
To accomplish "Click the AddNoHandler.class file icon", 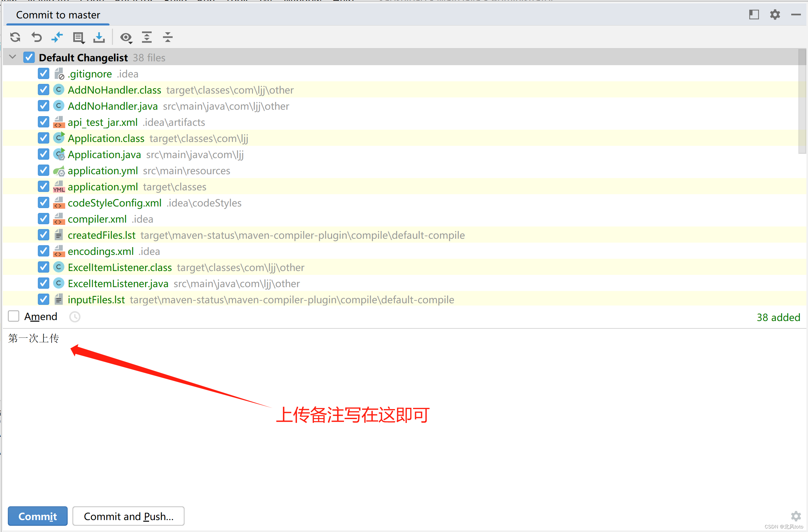I will pos(59,90).
